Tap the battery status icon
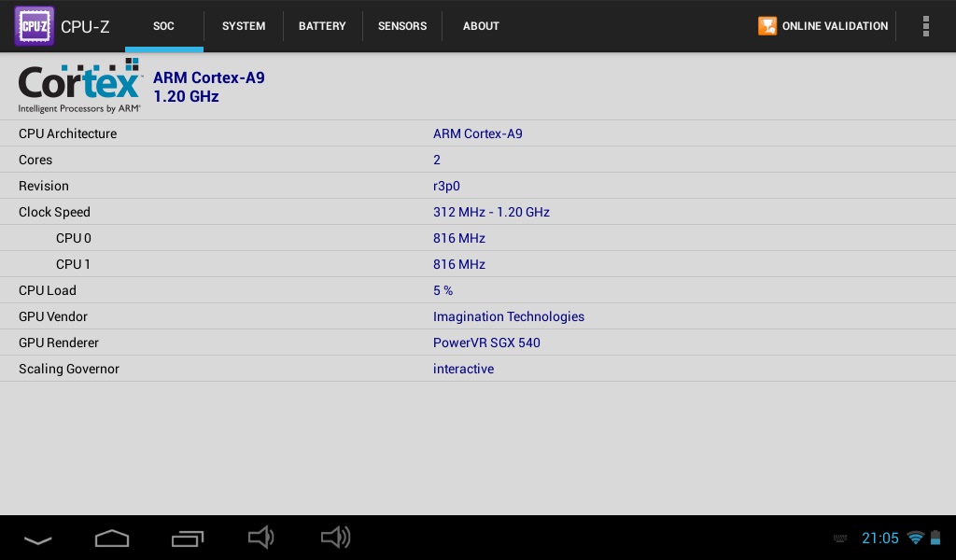The image size is (956, 560). (x=935, y=538)
